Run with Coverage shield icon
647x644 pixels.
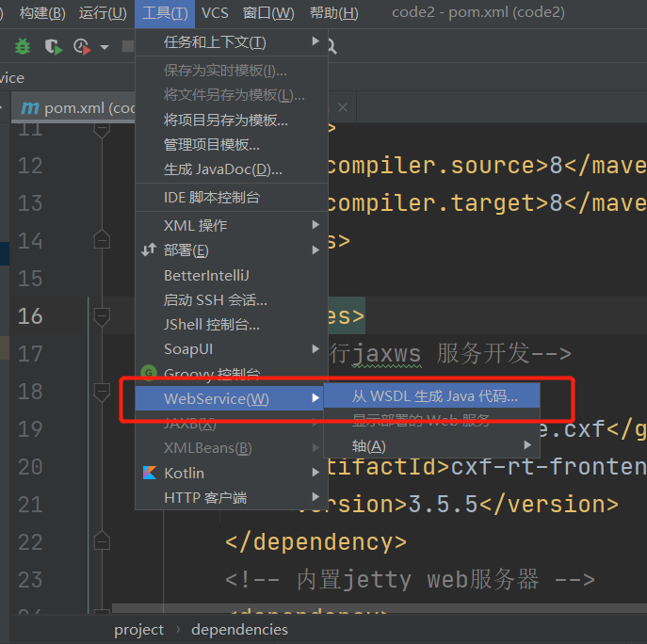pos(53,46)
